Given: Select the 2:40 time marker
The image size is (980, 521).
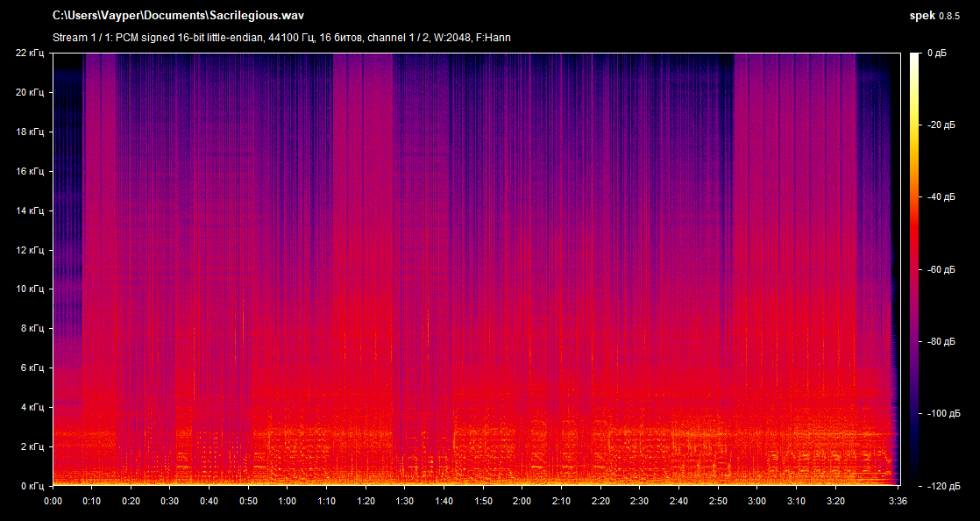Looking at the screenshot, I should [x=678, y=501].
